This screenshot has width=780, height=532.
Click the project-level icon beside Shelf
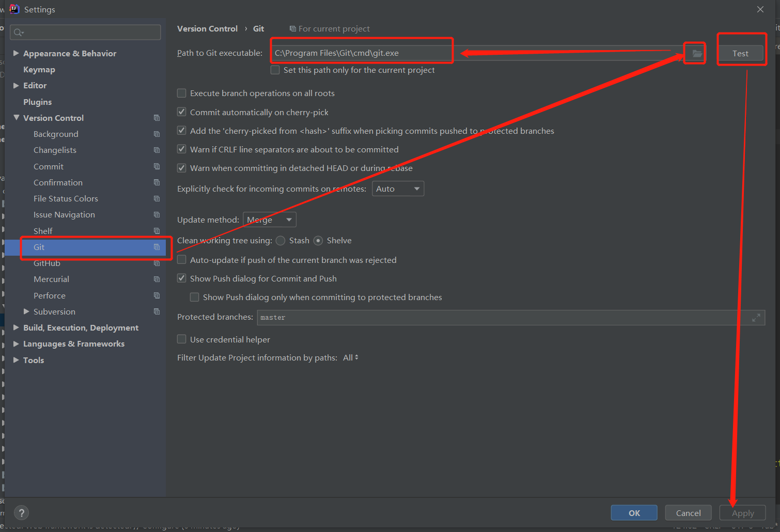click(157, 231)
